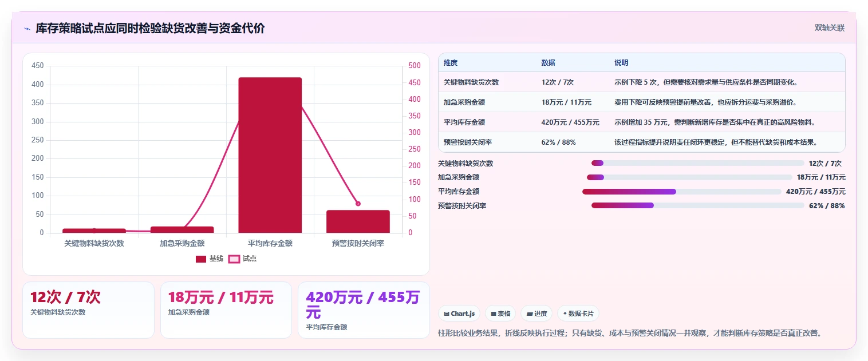868x361 pixels.
Task: Click the lightning icon beside the page title
Action: (x=27, y=29)
